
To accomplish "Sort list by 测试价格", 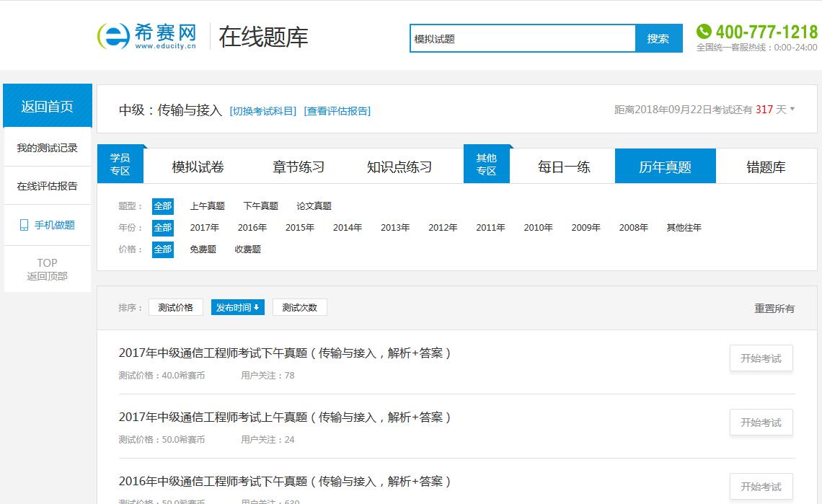I will [x=175, y=307].
